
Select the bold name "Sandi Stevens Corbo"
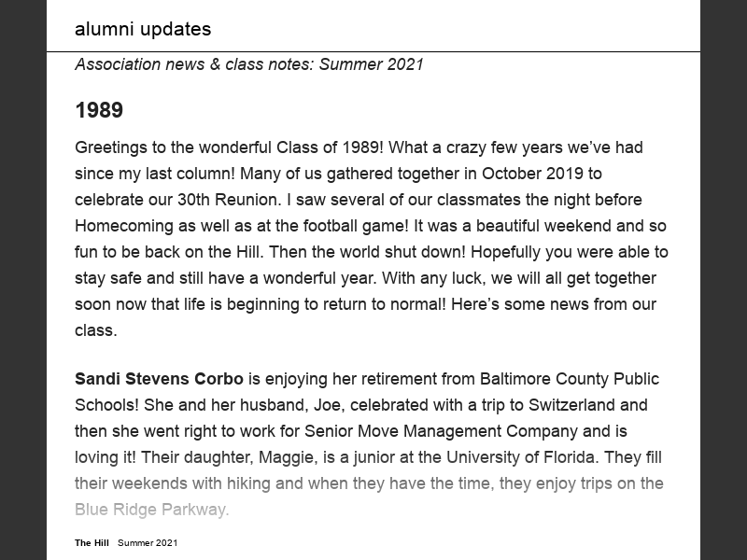(x=159, y=379)
